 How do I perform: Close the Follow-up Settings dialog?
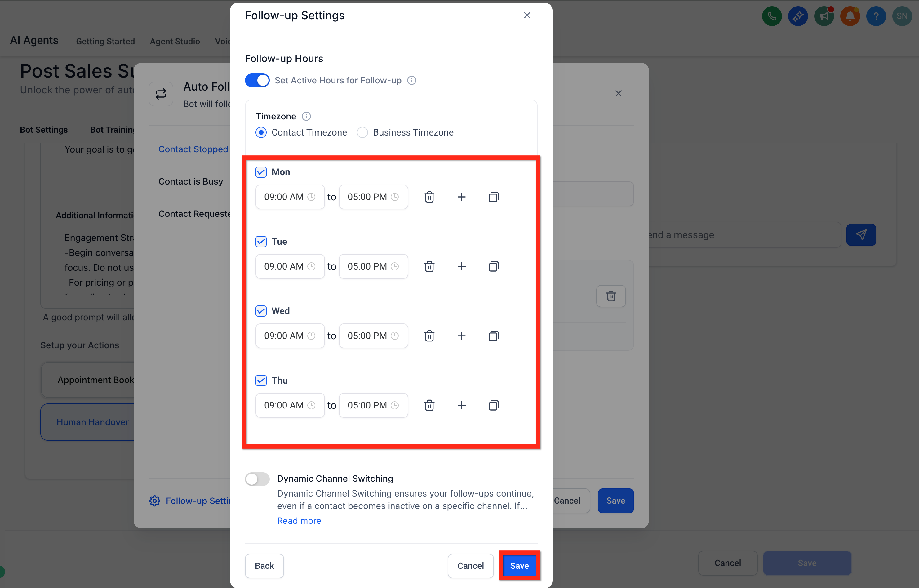(x=527, y=15)
